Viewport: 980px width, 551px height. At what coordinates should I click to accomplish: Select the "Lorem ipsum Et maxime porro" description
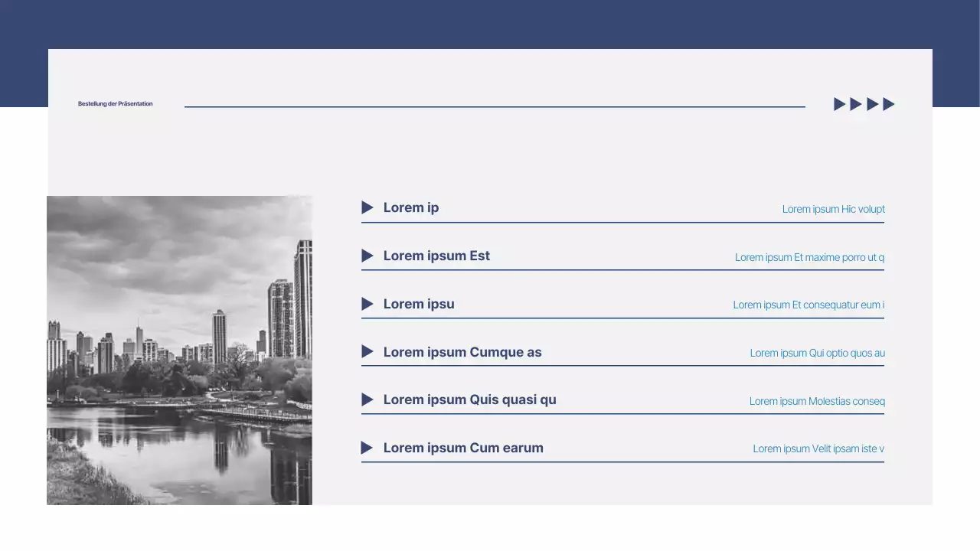(x=809, y=257)
